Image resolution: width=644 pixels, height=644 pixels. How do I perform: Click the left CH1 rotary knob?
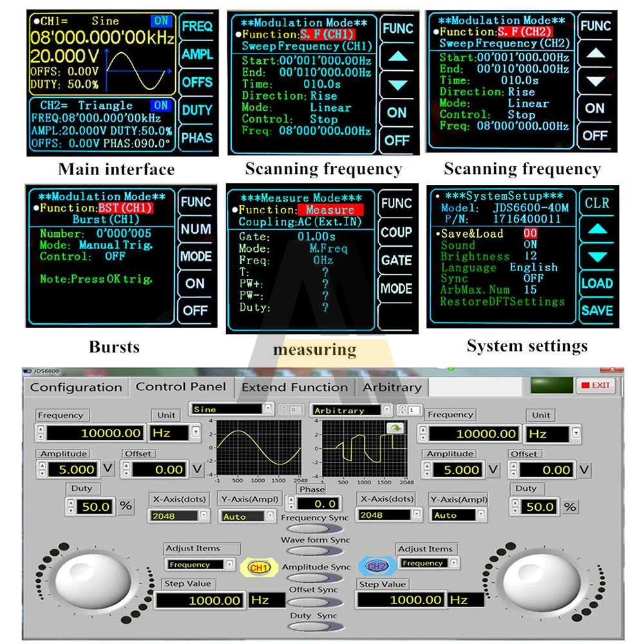pyautogui.click(x=93, y=581)
